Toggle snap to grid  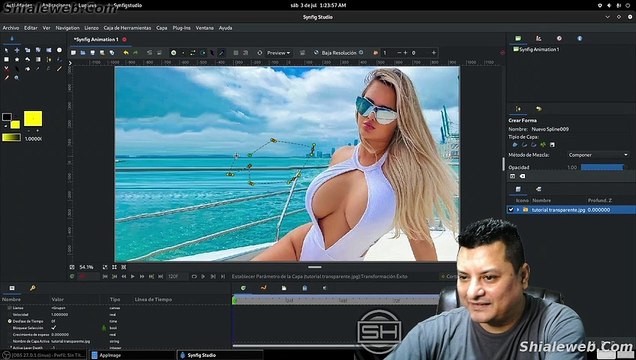pyautogui.click(x=245, y=53)
